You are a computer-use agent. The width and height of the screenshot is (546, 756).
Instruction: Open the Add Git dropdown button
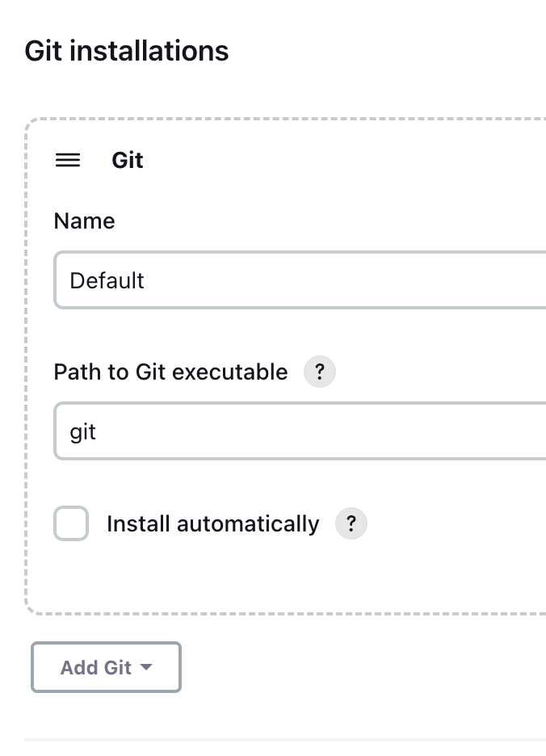pos(105,667)
